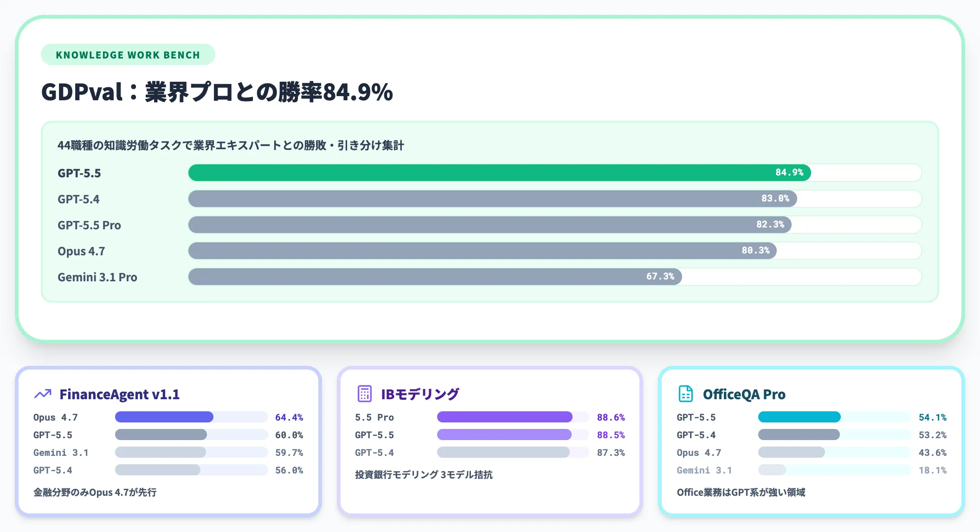Select the 67.3% value on Gemini 3.1 Pro bar
980x532 pixels.
click(661, 277)
